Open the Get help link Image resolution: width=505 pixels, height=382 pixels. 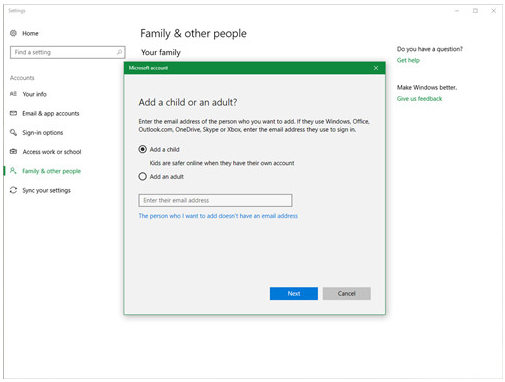click(408, 60)
